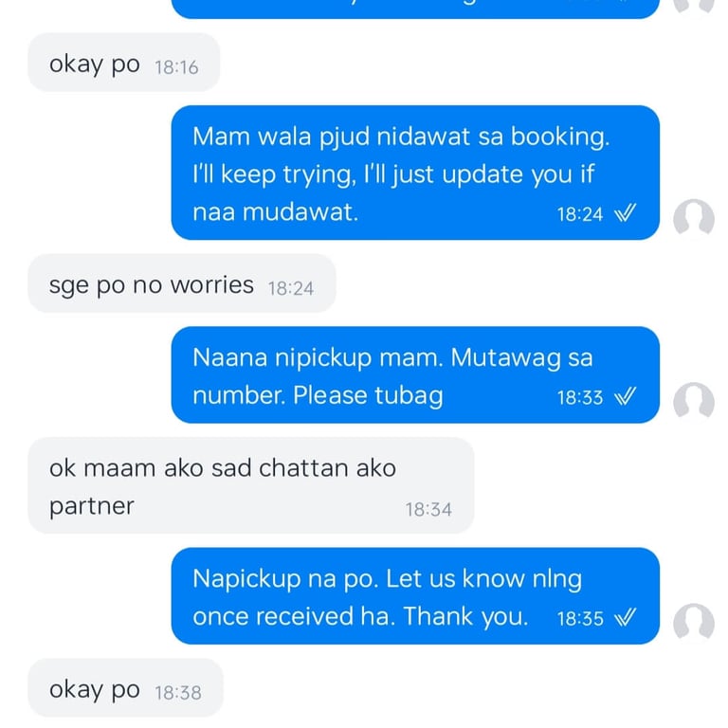This screenshot has width=728, height=728.
Task: Tap sender avatar beside 18:33 message
Action: click(694, 401)
